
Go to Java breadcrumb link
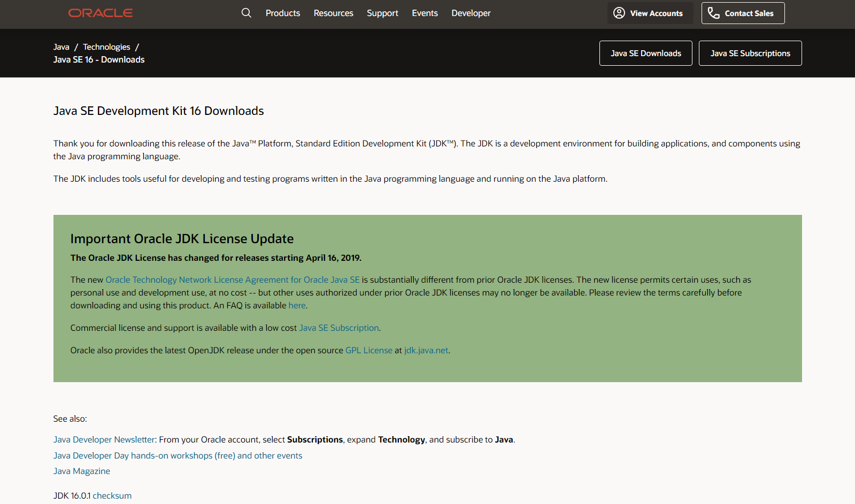61,47
